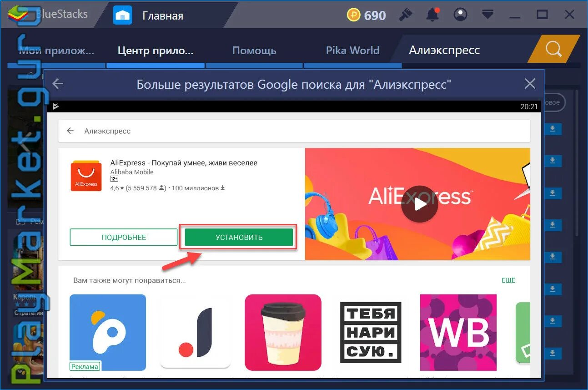Open the Pika World tab

coord(352,50)
